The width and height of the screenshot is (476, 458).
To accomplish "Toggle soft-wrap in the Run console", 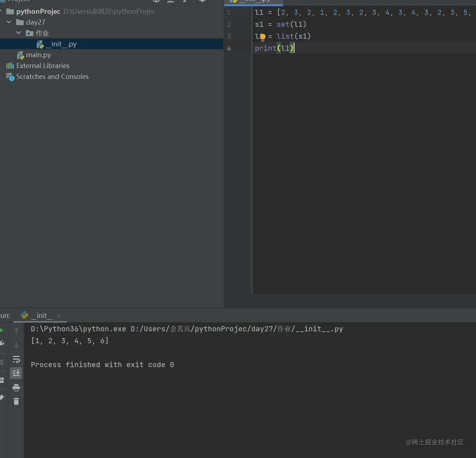I will pyautogui.click(x=16, y=359).
